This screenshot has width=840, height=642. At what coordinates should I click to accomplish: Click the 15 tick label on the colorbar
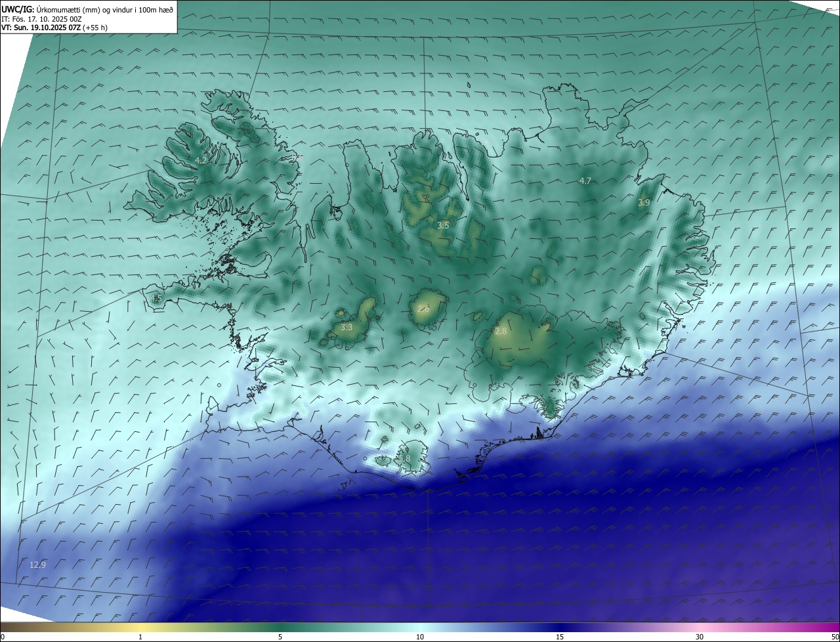560,637
